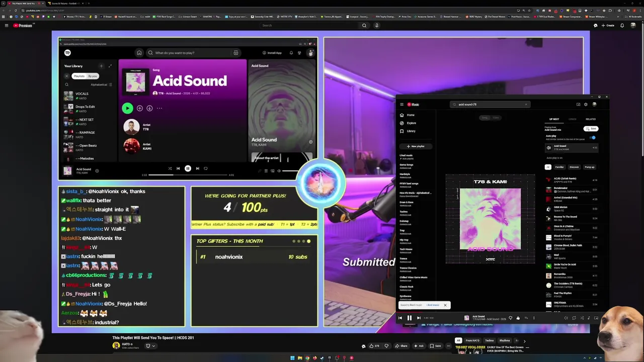Open the Spotify queue icon
Image resolution: width=644 pixels, height=362 pixels.
(266, 171)
